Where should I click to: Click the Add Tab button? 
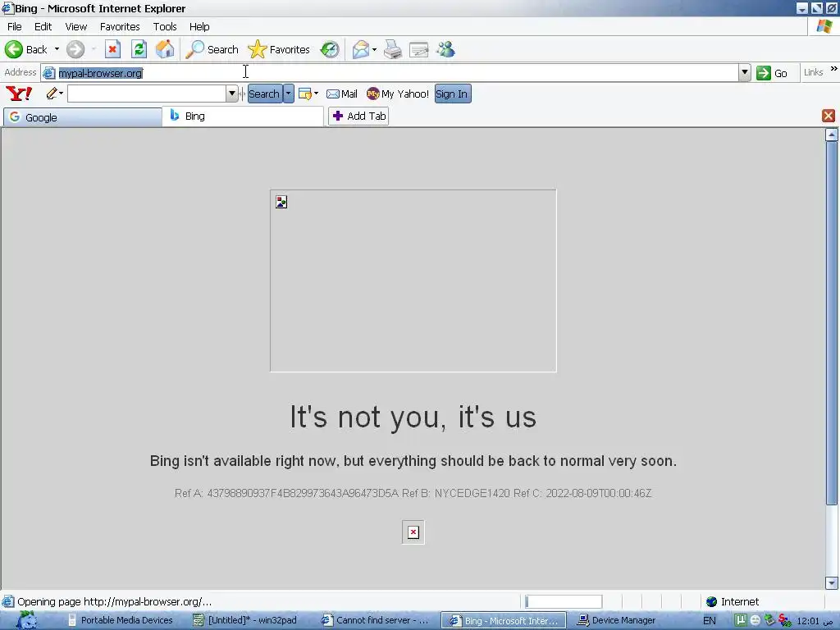coord(359,116)
